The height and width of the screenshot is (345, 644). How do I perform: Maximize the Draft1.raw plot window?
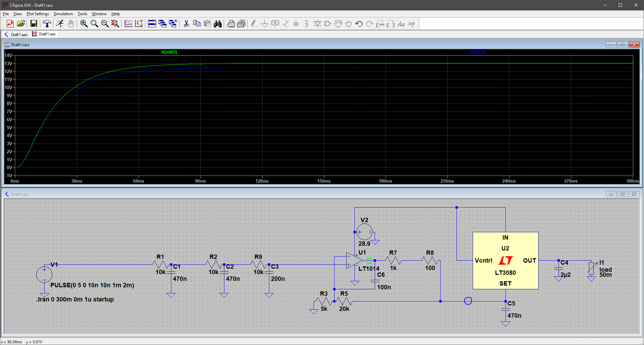click(x=622, y=45)
